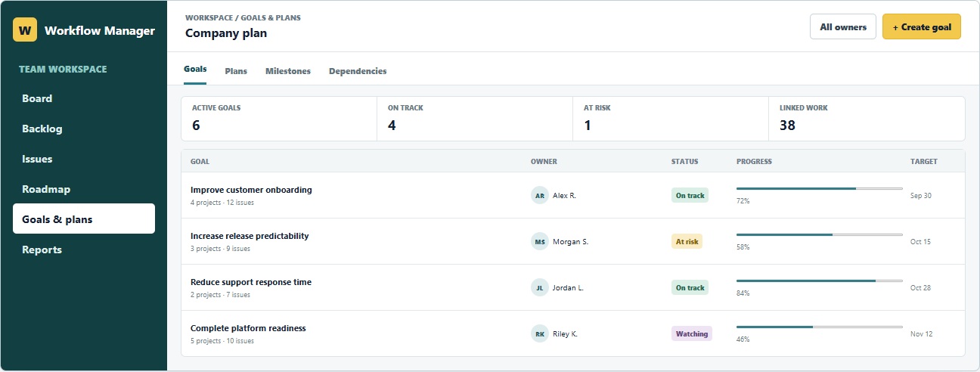Click the Workflow Manager W logo
This screenshot has height=372, width=980.
click(25, 30)
